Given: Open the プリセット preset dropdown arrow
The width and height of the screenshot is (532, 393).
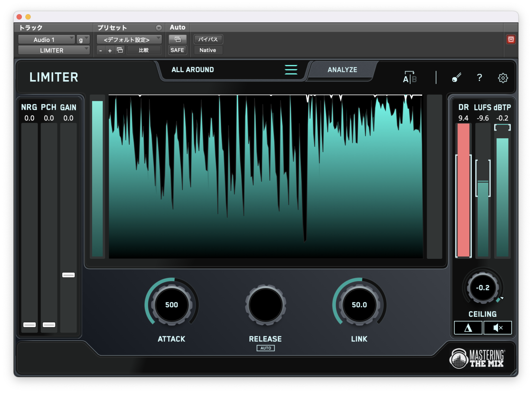Looking at the screenshot, I should tap(159, 27).
